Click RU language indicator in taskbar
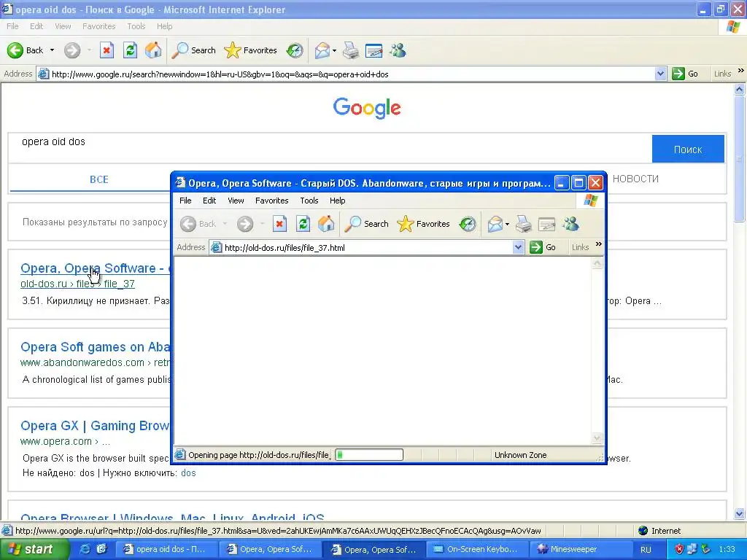Image resolution: width=747 pixels, height=560 pixels. [646, 550]
